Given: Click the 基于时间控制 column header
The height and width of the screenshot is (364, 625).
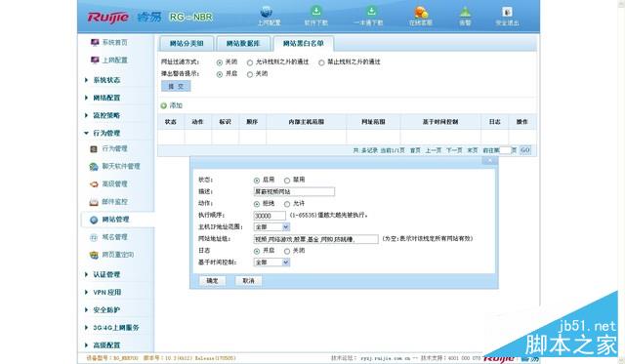Looking at the screenshot, I should click(x=440, y=122).
